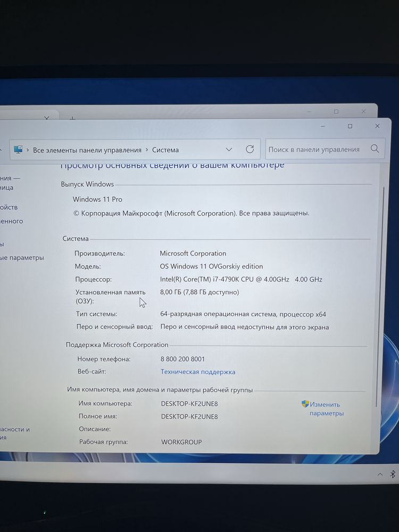The image size is (399, 532).
Task: Click computer name 'DESKTOP-KF2UNE8' next to 'Имя компьютера'
Action: 189,404
